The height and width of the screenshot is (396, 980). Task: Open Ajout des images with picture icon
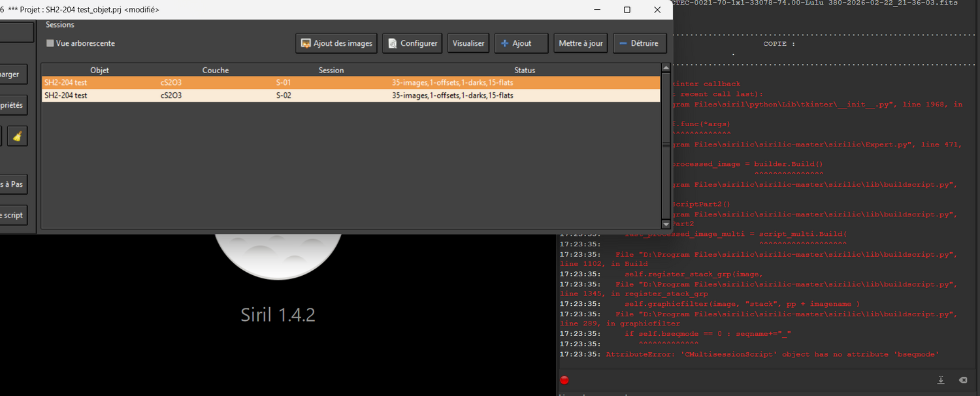click(336, 43)
